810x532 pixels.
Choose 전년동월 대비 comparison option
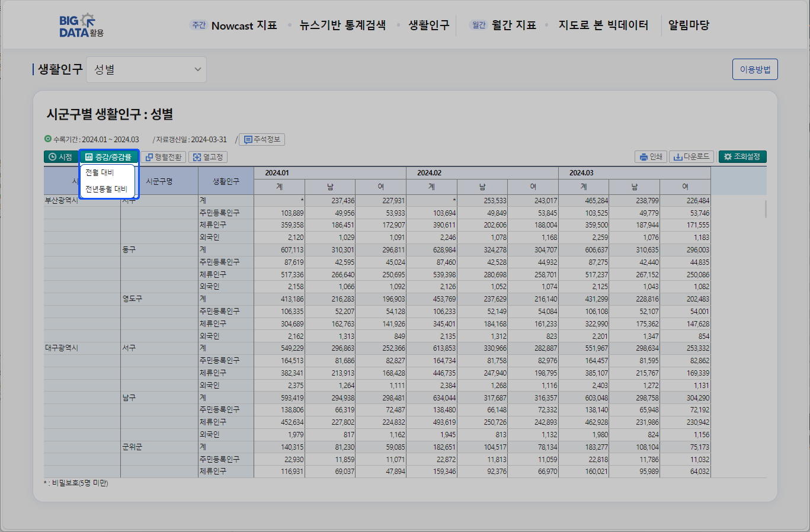[x=106, y=189]
